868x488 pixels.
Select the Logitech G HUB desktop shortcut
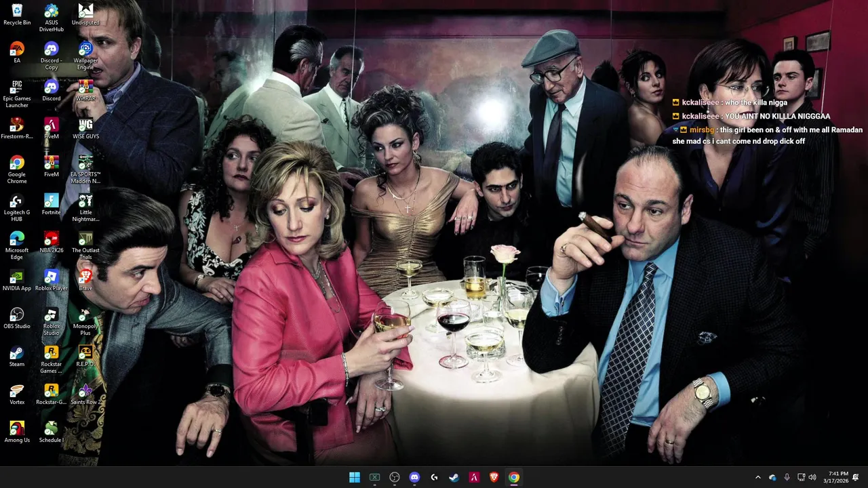pyautogui.click(x=17, y=207)
